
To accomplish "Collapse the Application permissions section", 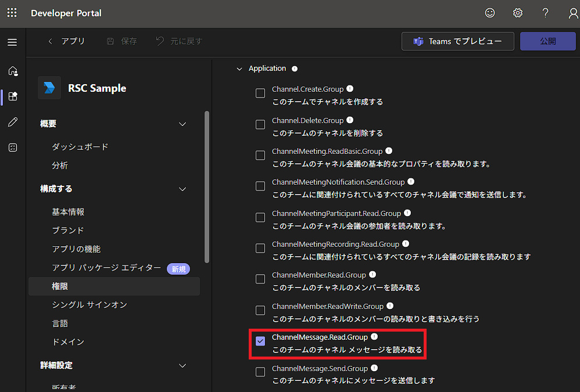I will pyautogui.click(x=239, y=68).
